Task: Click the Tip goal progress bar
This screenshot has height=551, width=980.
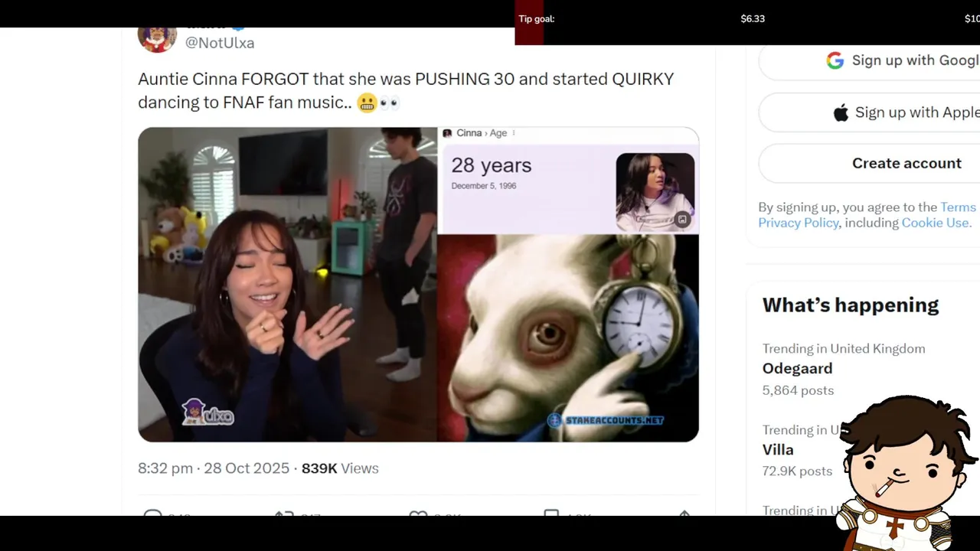Action: point(747,23)
